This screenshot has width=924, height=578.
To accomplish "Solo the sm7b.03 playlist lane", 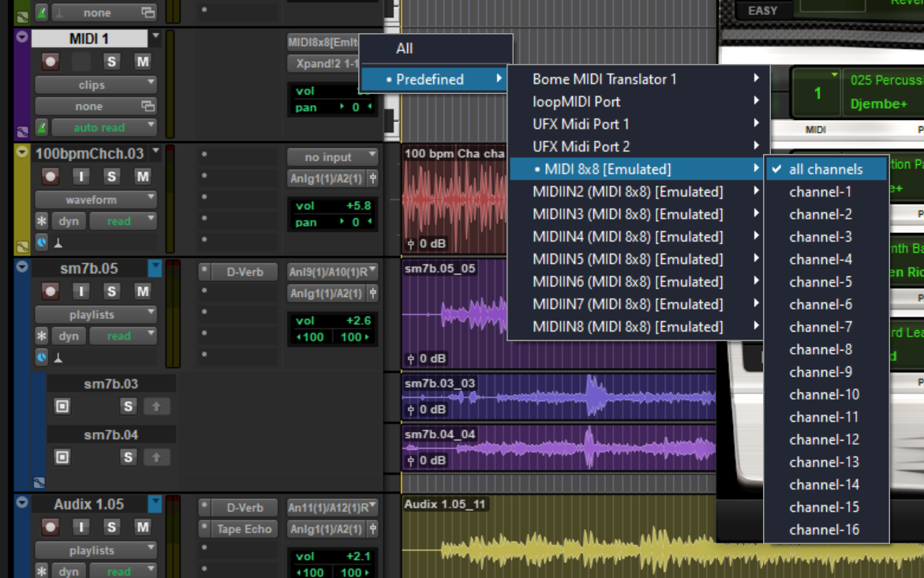I will (128, 407).
